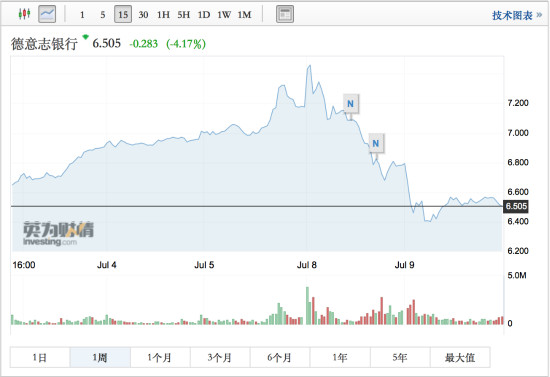Select the 15 minute interval
550x377 pixels.
coord(123,14)
